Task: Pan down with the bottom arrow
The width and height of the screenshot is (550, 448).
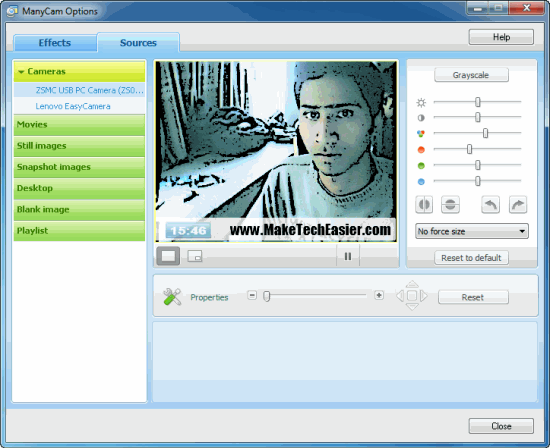Action: (x=412, y=307)
